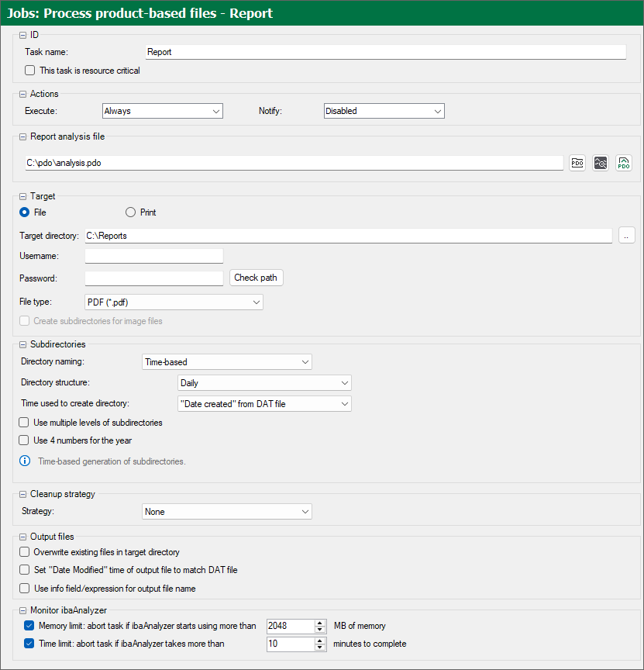Click the Password input field
The image size is (644, 670).
[x=154, y=278]
